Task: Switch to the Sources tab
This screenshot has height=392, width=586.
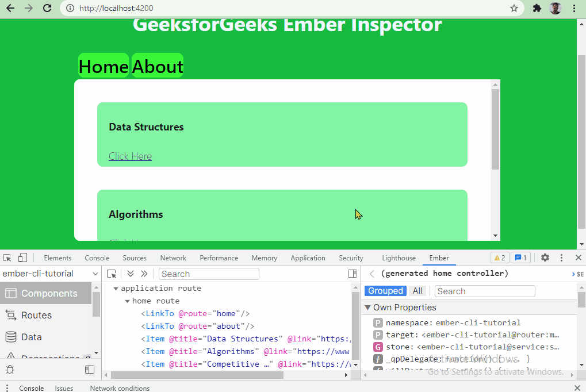Action: coord(135,258)
